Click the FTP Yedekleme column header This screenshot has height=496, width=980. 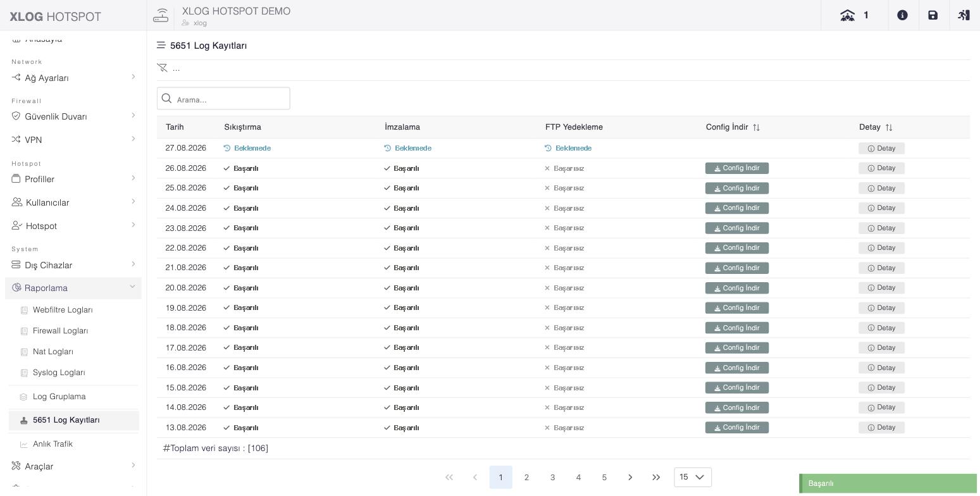(574, 127)
